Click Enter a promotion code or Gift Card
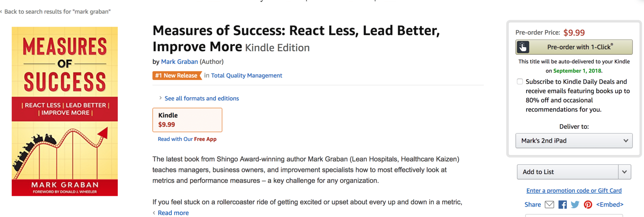 point(574,191)
